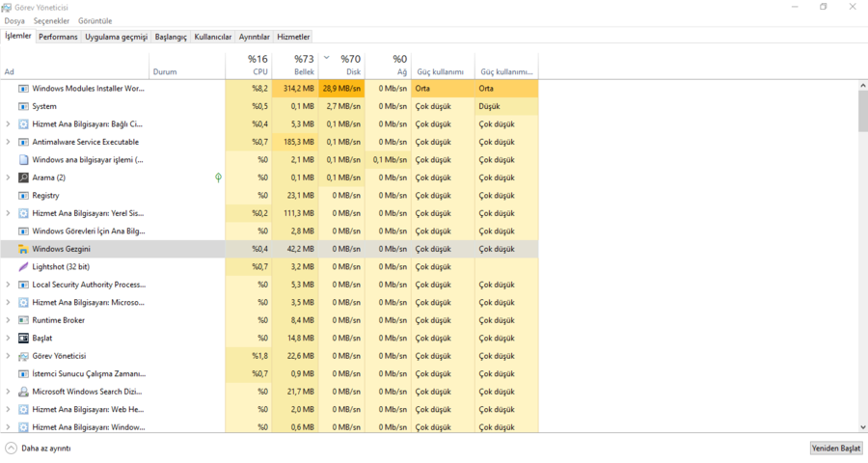
Task: Expand Hizmet Ana Bilgisayarı: Bağlı process group
Action: coord(8,124)
